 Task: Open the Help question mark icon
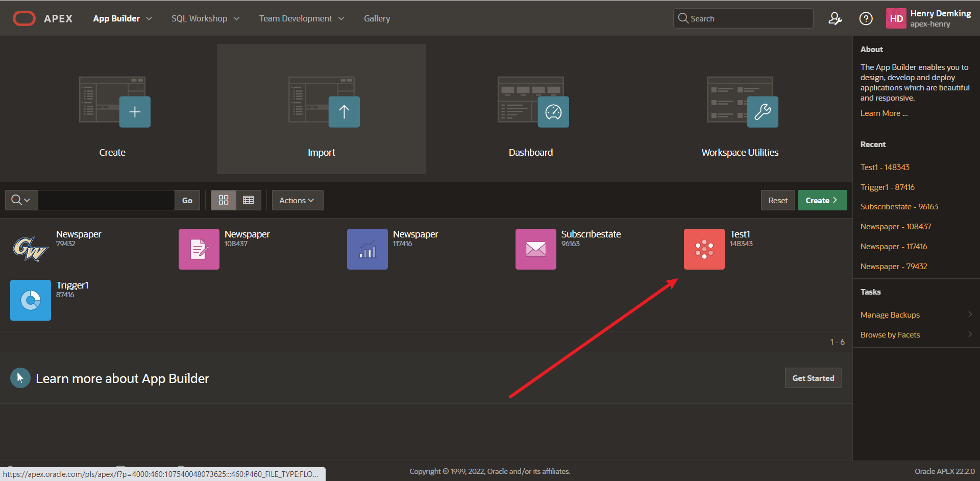click(x=866, y=18)
